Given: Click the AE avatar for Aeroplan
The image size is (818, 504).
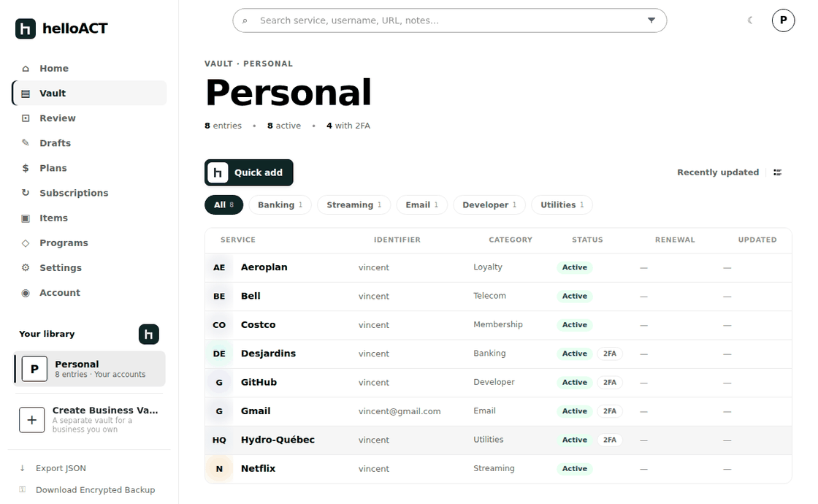Looking at the screenshot, I should click(x=219, y=267).
